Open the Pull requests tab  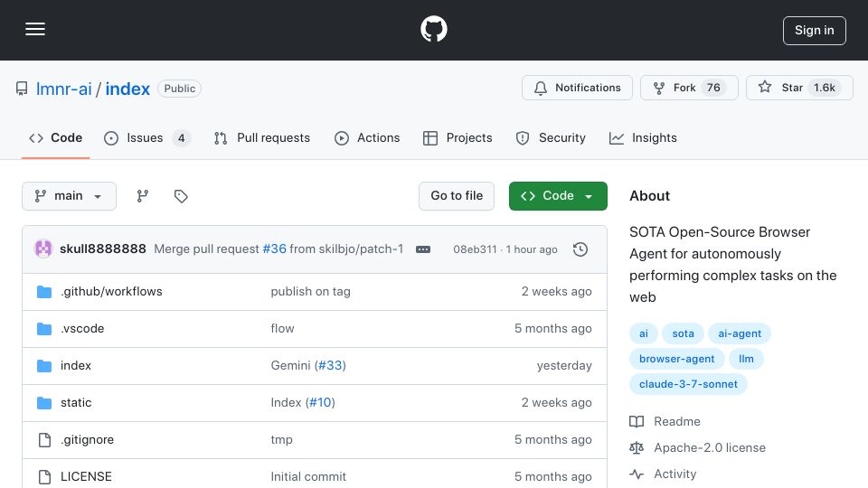tap(262, 137)
